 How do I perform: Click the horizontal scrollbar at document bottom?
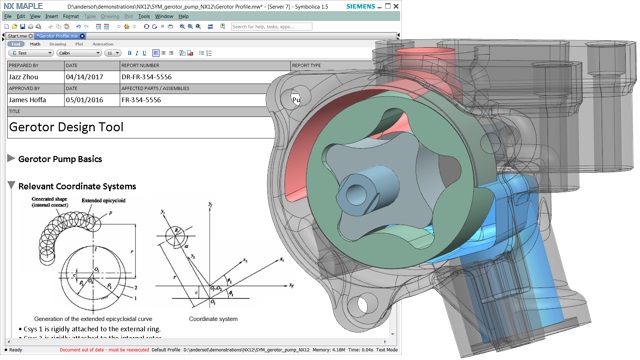coord(196,341)
